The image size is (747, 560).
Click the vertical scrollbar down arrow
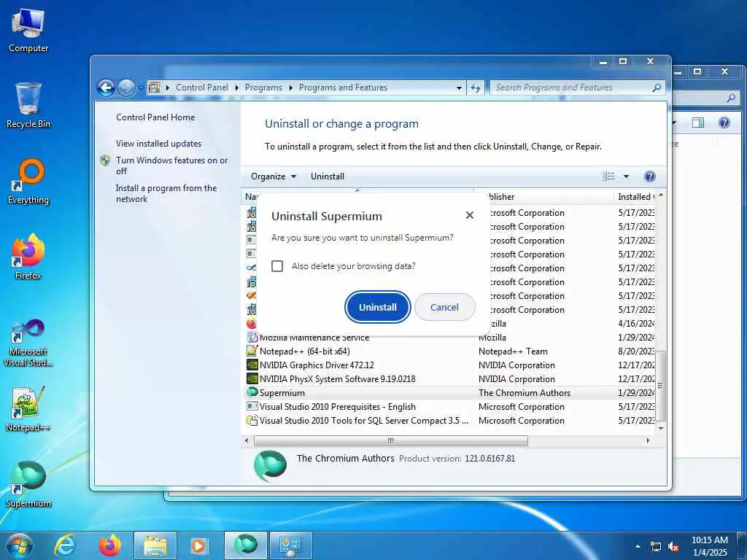[x=661, y=428]
